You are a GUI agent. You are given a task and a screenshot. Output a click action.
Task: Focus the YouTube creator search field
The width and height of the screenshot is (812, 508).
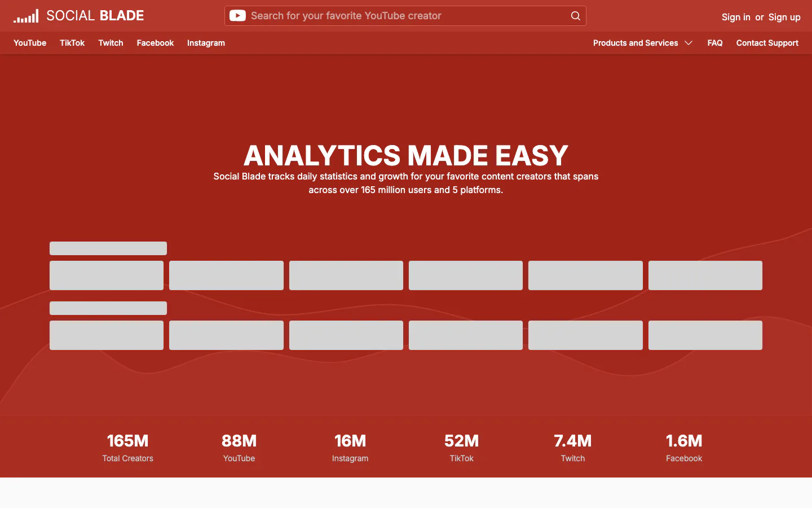tap(405, 16)
